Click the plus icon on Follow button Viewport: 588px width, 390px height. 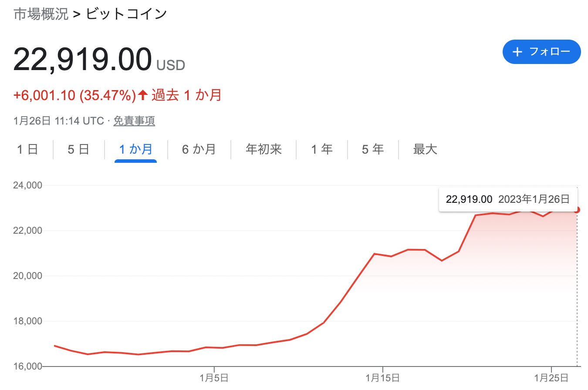tap(517, 52)
